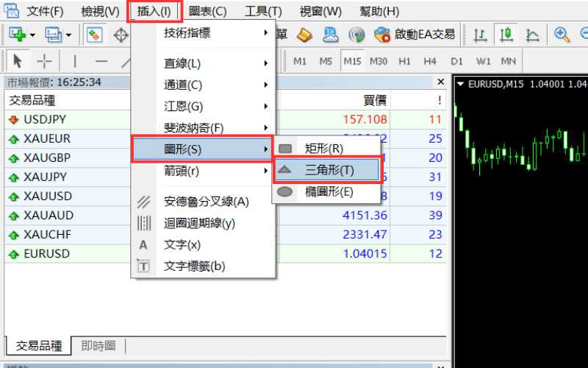Select the cursor arrow tool

tap(18, 60)
